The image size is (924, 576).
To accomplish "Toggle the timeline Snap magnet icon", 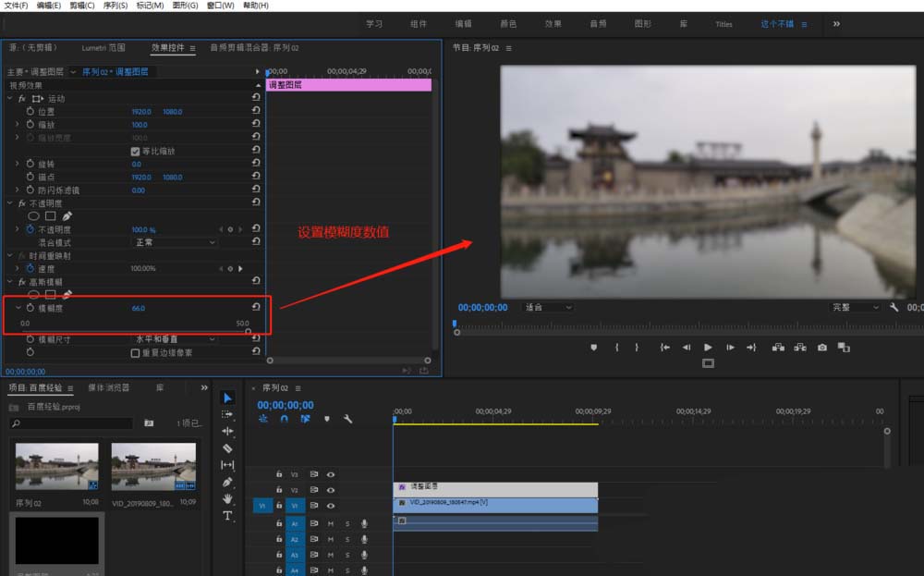I will (285, 419).
